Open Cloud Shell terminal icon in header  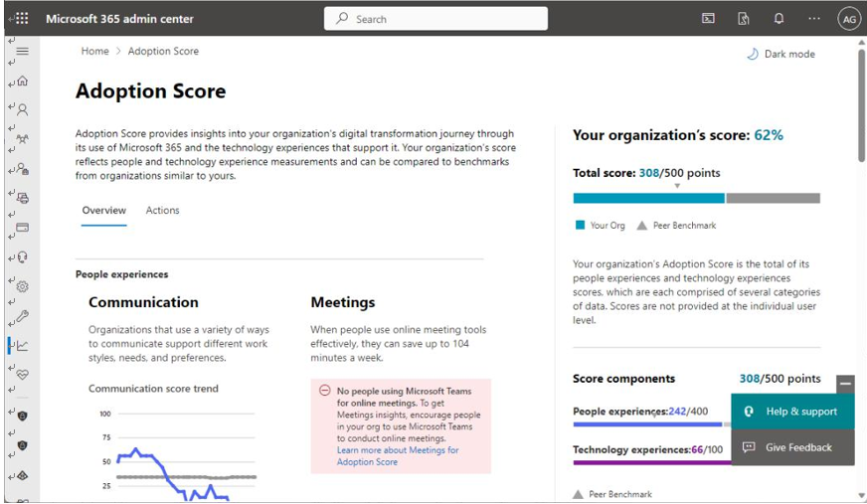(x=708, y=18)
